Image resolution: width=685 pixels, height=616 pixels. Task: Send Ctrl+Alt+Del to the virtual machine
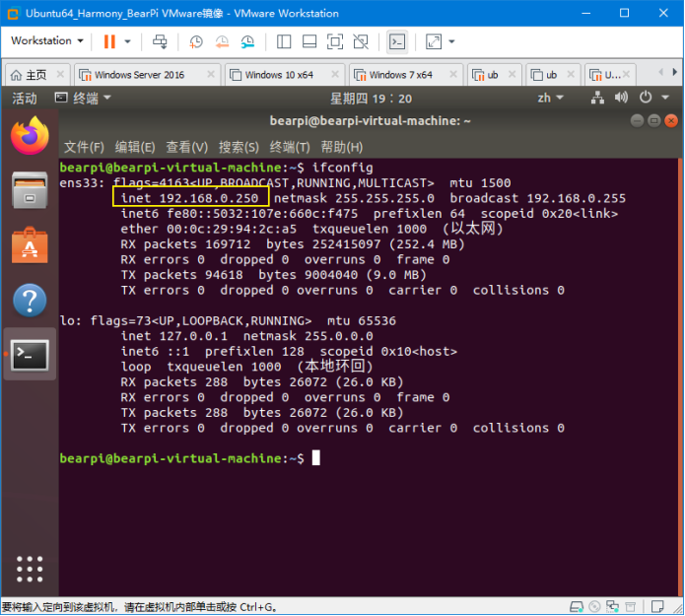point(160,41)
